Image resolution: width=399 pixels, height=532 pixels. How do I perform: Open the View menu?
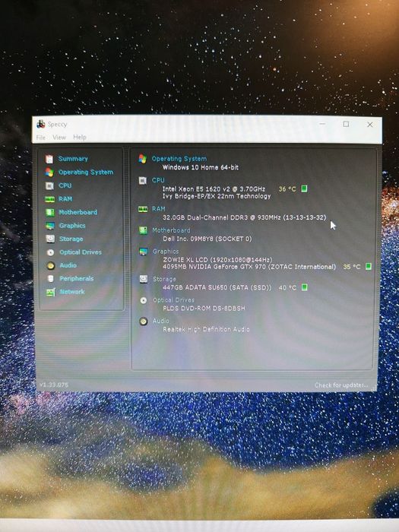59,138
